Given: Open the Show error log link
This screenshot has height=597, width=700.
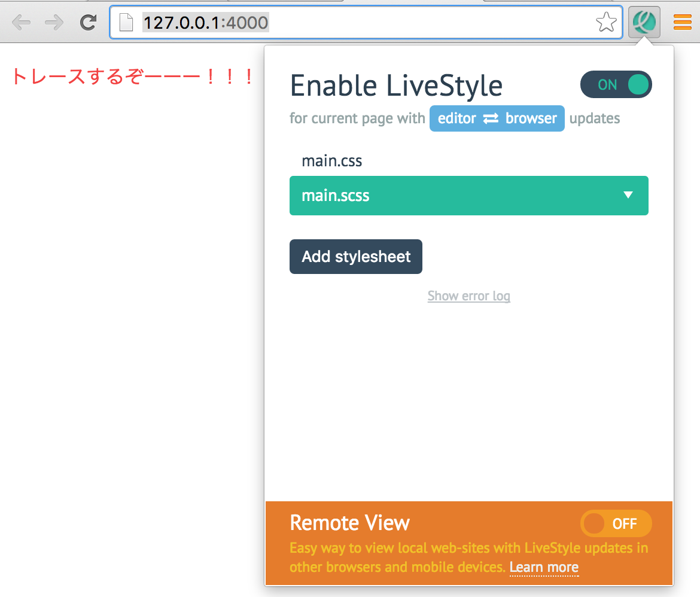Looking at the screenshot, I should click(469, 296).
